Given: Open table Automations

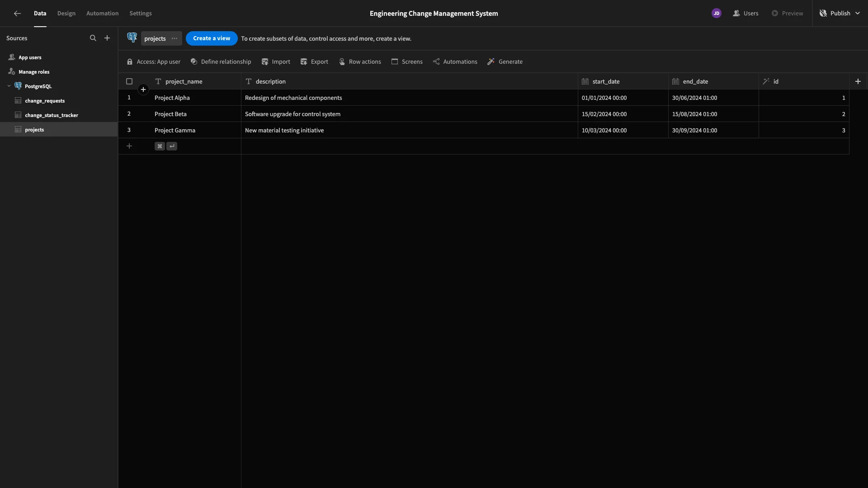Looking at the screenshot, I should 455,62.
